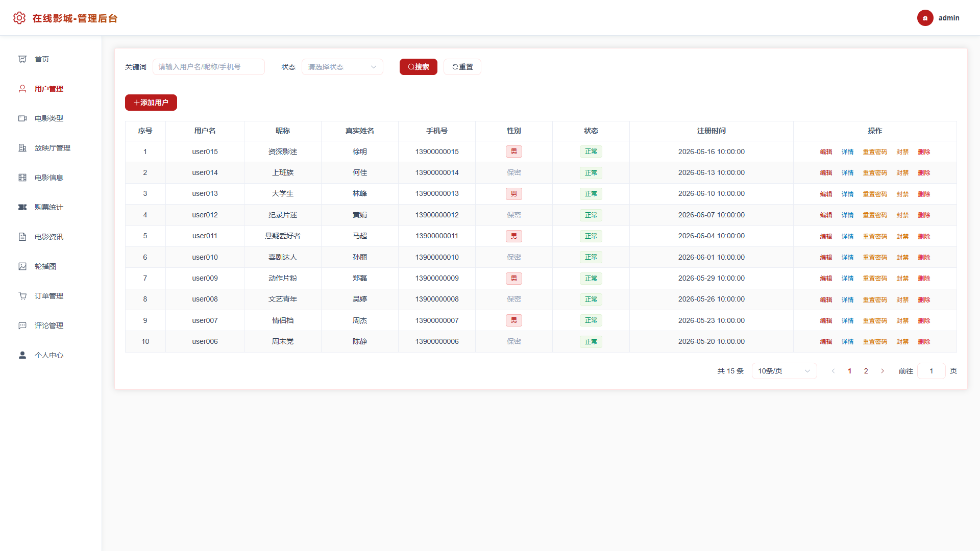Click the 订单管理 shopping cart icon
The height and width of the screenshot is (551, 980).
pos(22,296)
